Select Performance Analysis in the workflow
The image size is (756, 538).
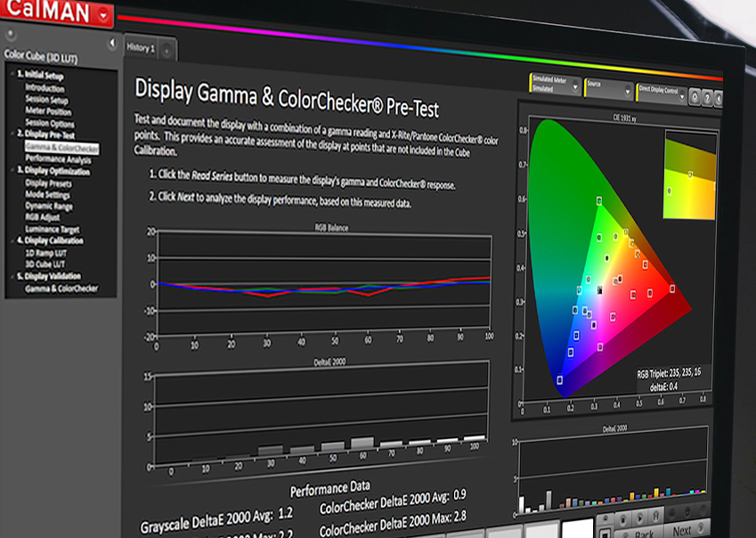point(59,159)
